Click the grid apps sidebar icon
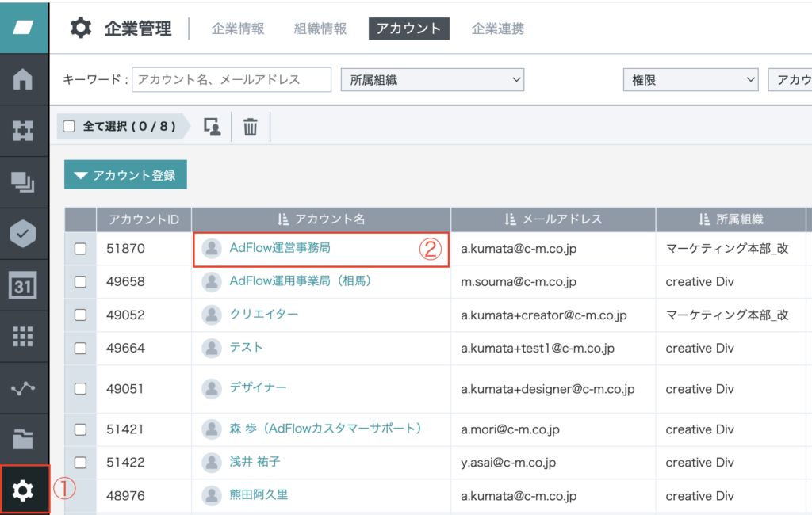 pyautogui.click(x=23, y=336)
